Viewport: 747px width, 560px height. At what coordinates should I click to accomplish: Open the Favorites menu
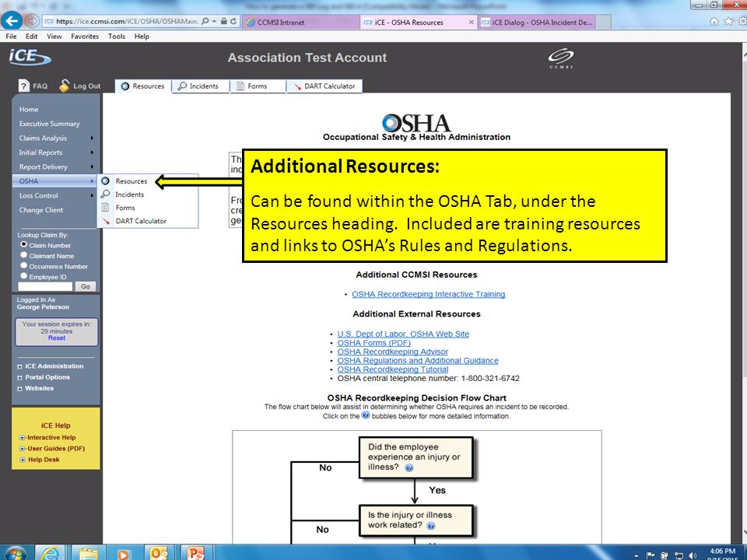pos(85,37)
